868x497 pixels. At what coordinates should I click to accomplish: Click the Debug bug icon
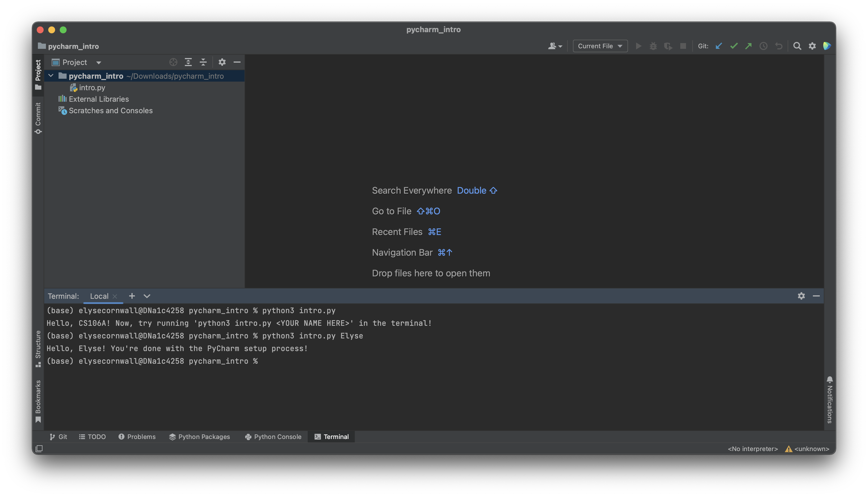[653, 46]
